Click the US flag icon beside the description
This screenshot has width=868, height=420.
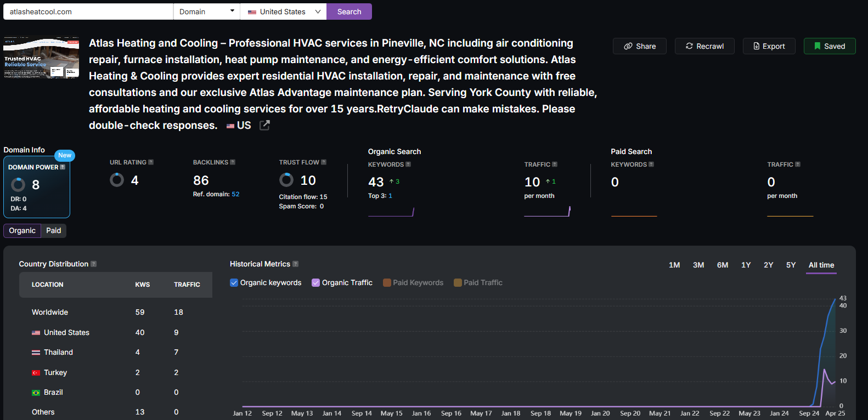click(x=230, y=126)
